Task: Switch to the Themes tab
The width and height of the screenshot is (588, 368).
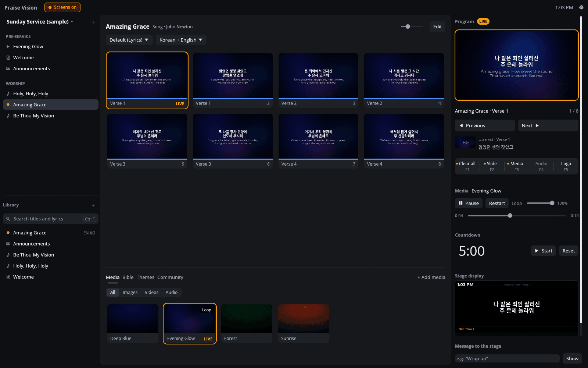Action: tap(146, 277)
